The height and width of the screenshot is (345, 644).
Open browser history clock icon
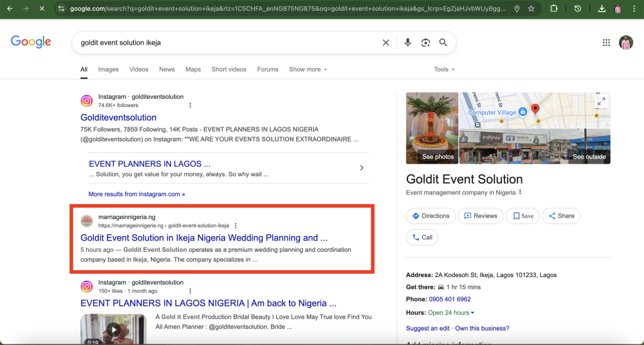click(x=577, y=8)
